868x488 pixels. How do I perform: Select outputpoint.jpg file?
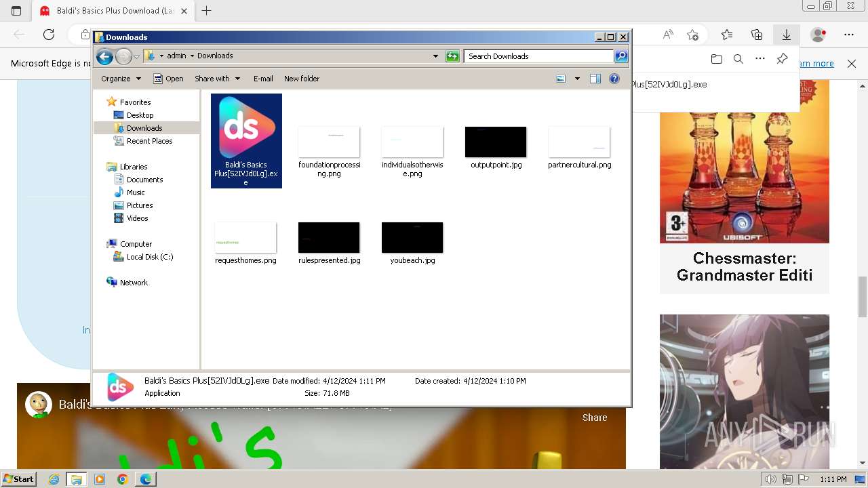496,148
